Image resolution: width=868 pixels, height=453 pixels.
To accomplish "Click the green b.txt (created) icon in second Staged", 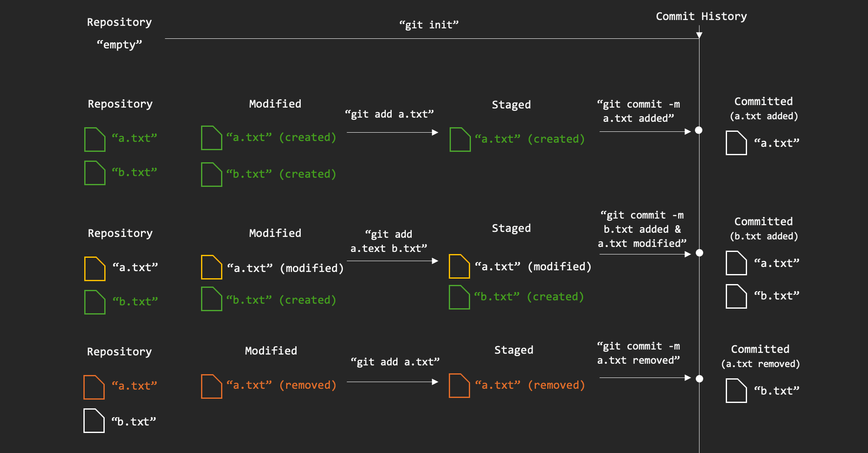I will 459,297.
